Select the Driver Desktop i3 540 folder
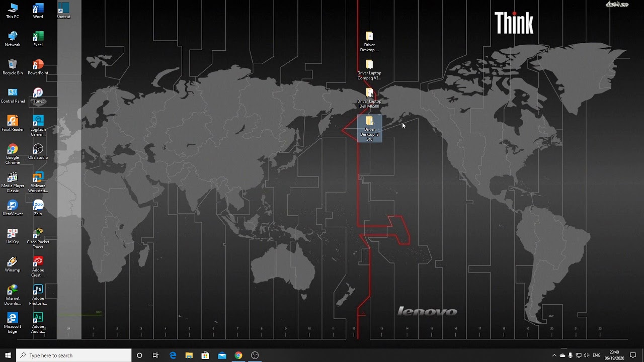 [369, 128]
